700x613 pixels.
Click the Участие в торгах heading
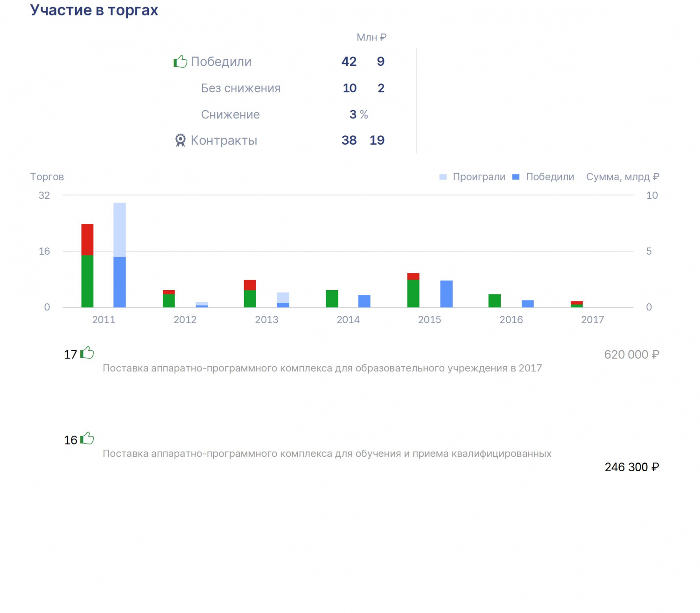94,10
